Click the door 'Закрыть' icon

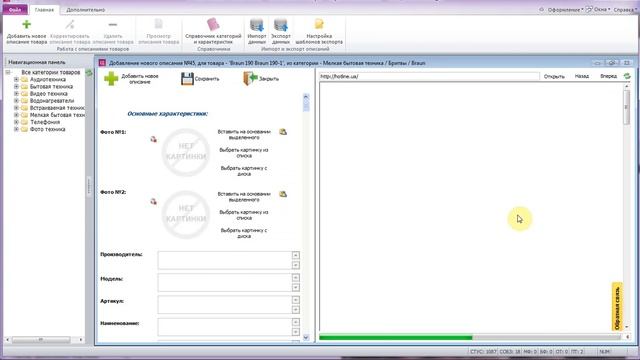tap(250, 78)
